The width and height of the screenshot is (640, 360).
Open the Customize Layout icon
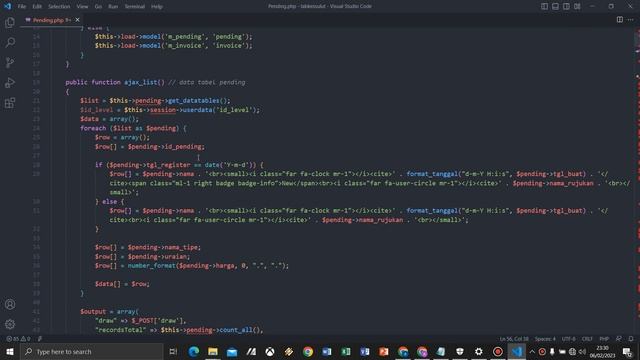[577, 6]
